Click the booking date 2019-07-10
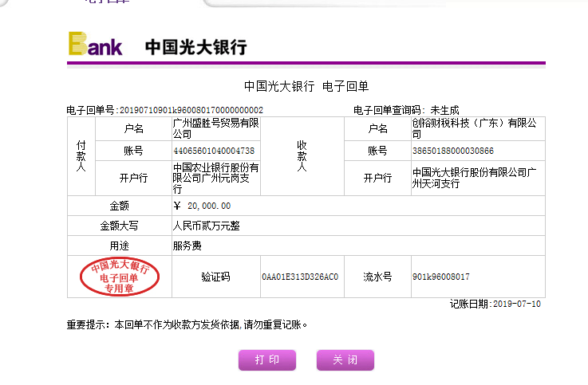 coord(517,304)
